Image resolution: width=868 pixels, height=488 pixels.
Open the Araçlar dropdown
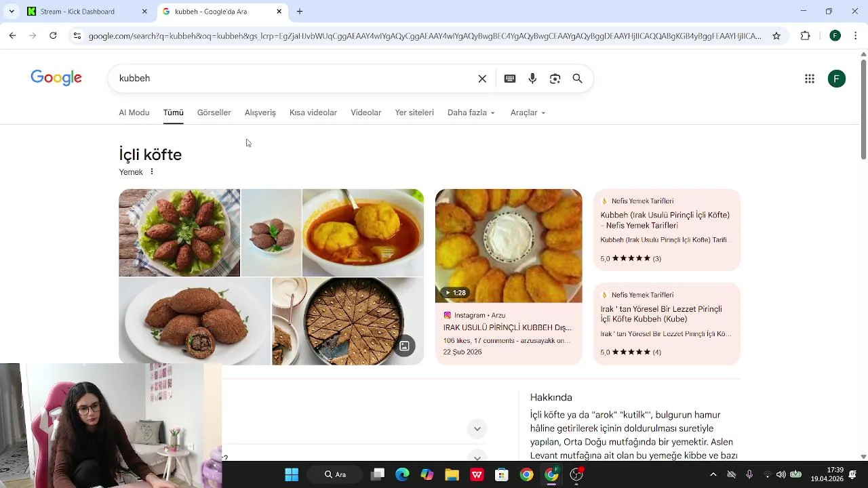(x=528, y=113)
